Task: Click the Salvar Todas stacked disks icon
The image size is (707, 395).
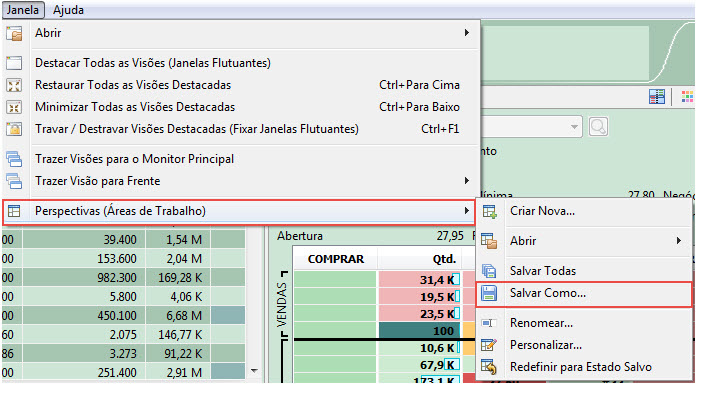Action: pos(489,271)
